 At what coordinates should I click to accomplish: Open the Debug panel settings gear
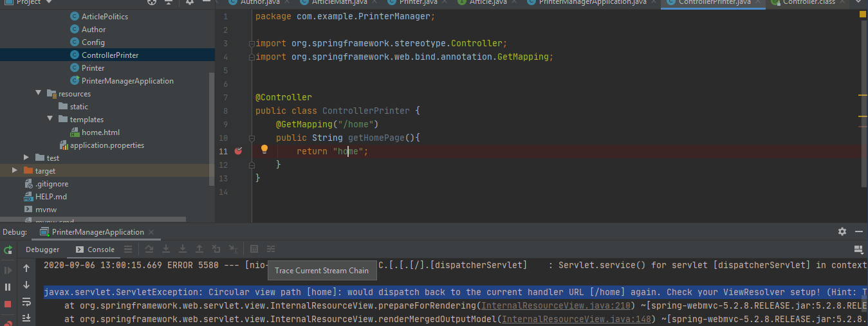tap(842, 231)
